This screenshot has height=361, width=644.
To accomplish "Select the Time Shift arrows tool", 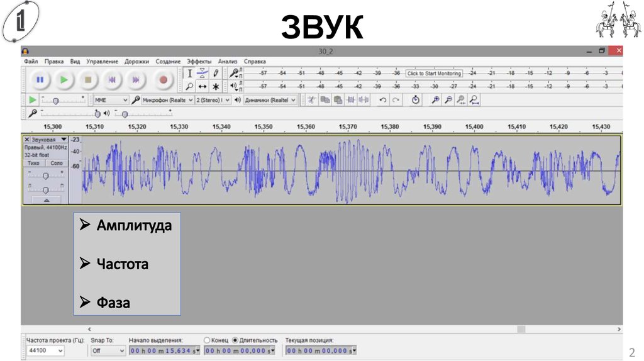I will pyautogui.click(x=202, y=86).
